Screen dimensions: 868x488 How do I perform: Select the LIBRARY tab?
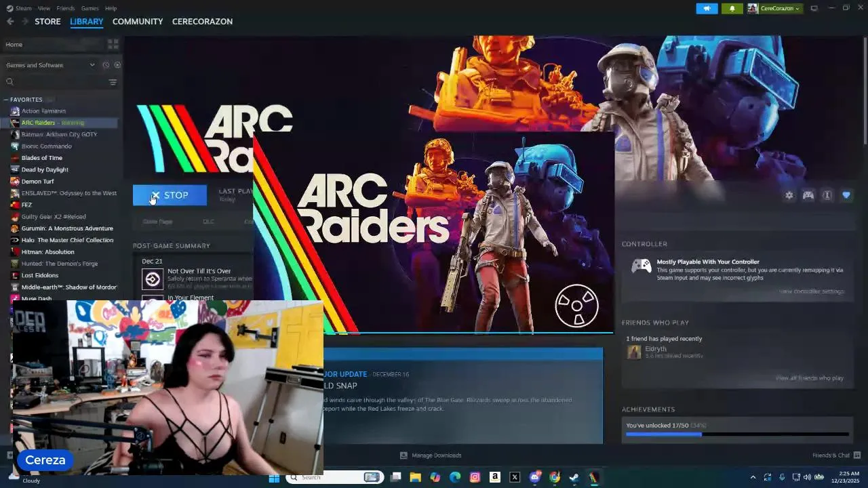[x=87, y=22]
